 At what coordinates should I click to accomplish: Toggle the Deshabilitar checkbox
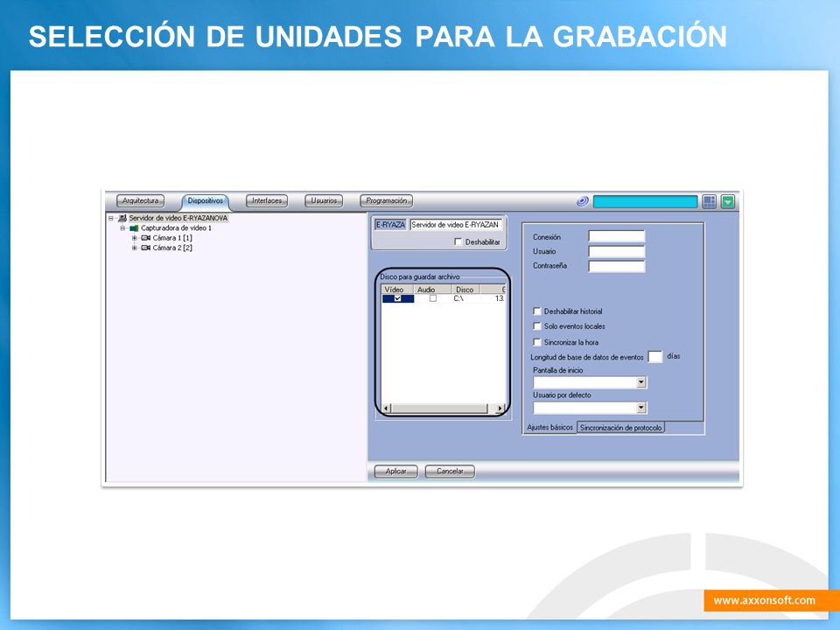pos(458,242)
